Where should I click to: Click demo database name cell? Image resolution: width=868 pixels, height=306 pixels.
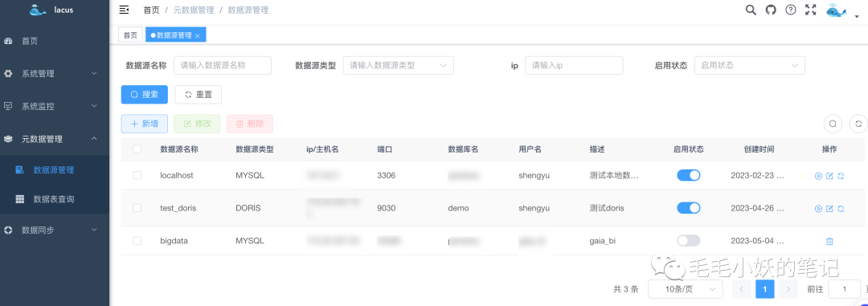(x=458, y=208)
